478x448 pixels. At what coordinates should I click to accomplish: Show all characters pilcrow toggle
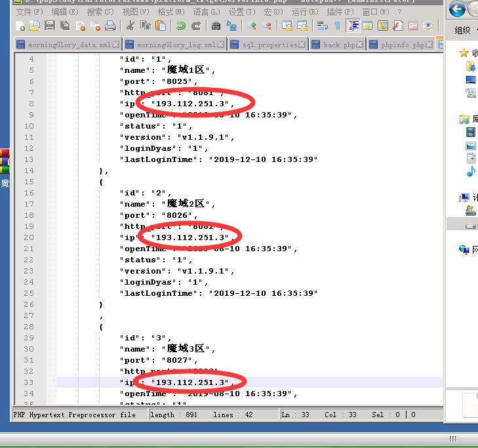coord(337,26)
